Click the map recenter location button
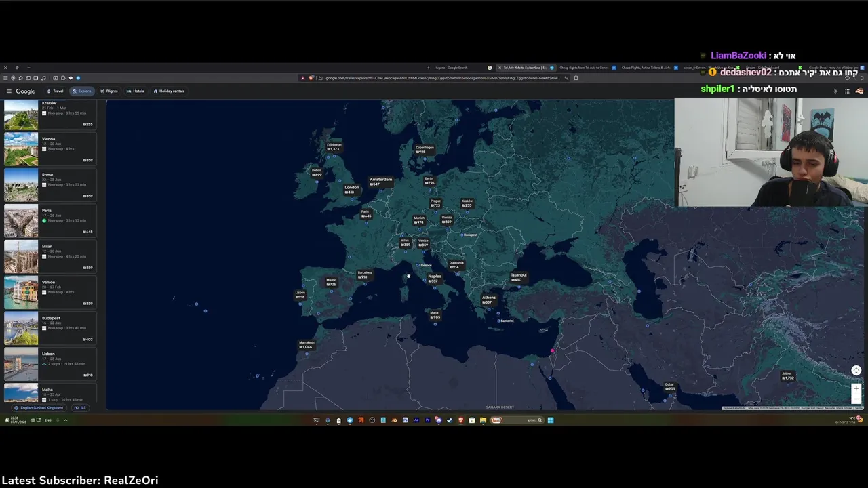Image resolution: width=868 pixels, height=488 pixels. [x=856, y=370]
